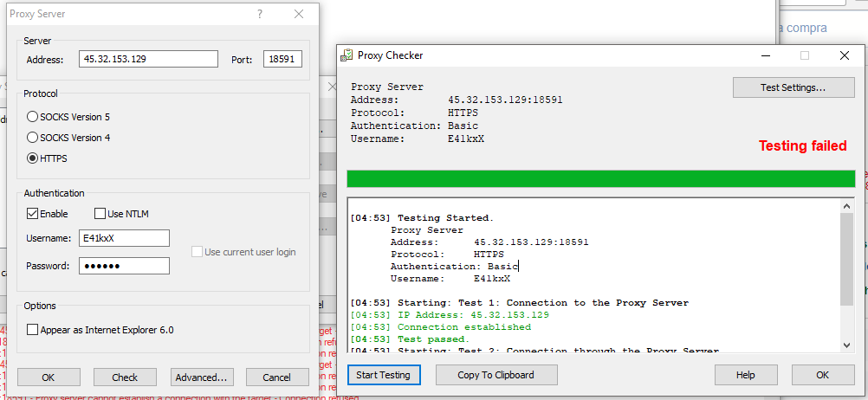
Task: Click the Password input field
Action: [124, 266]
